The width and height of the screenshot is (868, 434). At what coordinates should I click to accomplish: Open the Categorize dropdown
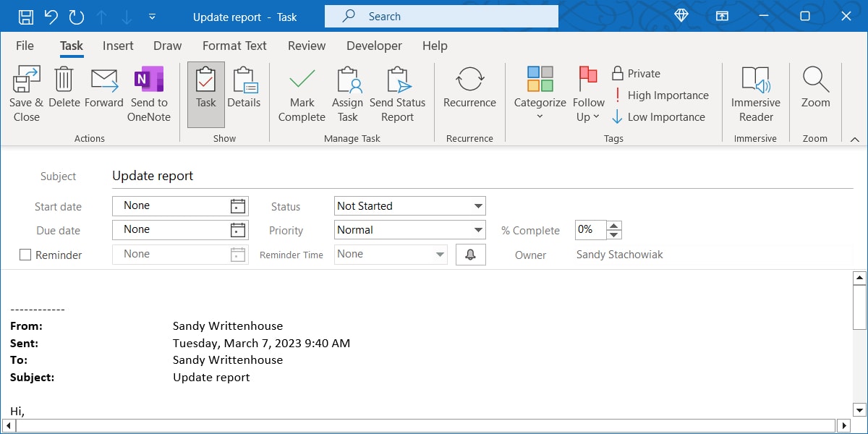(540, 93)
